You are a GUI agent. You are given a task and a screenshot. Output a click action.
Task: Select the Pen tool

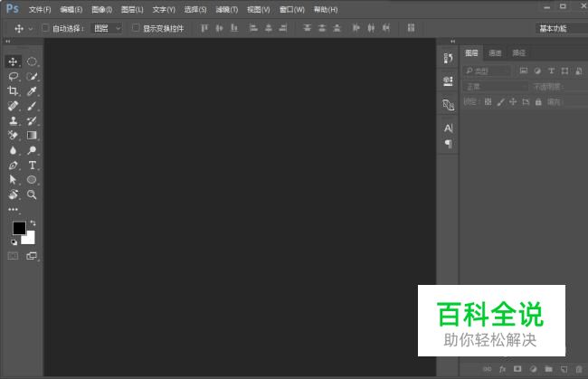(13, 165)
